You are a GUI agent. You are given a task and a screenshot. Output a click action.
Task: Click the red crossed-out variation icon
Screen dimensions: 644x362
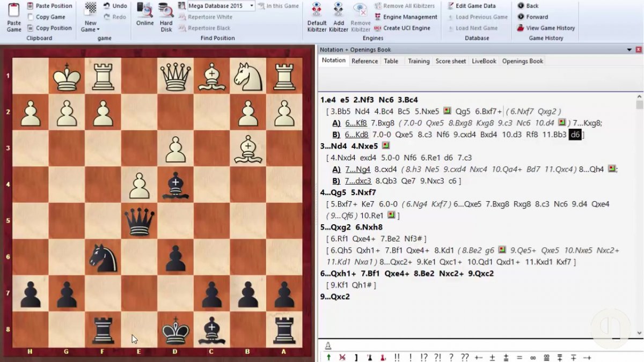[x=342, y=357]
